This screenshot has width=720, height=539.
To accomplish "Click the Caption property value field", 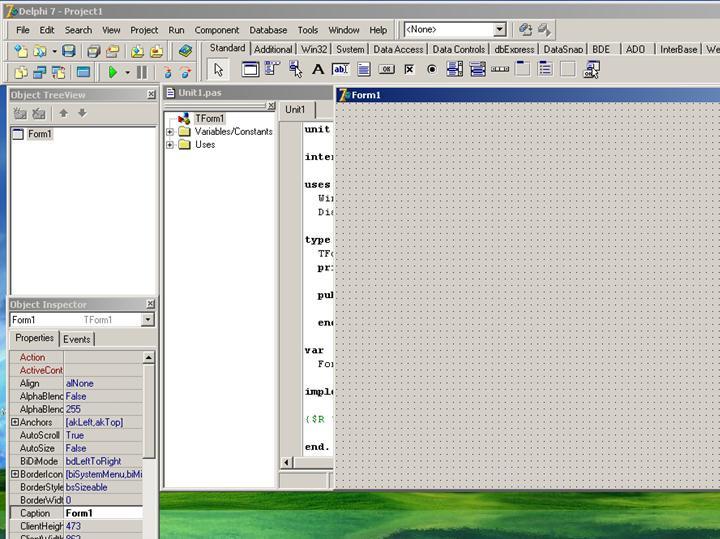I will click(103, 513).
